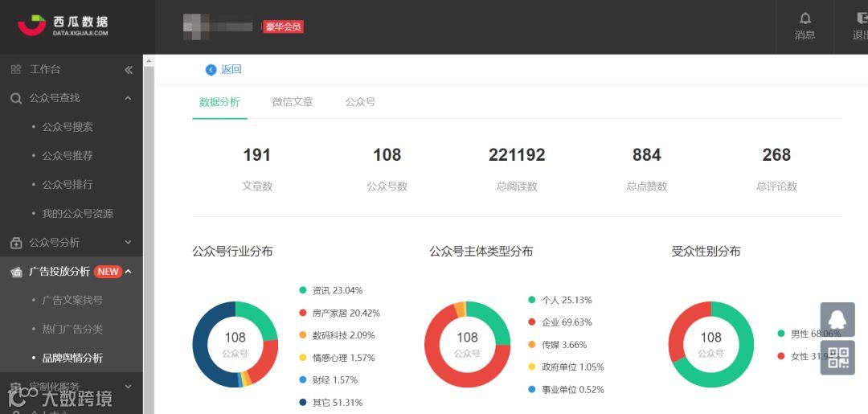Click the 消息 label in header
The image size is (868, 414).
coord(805,35)
